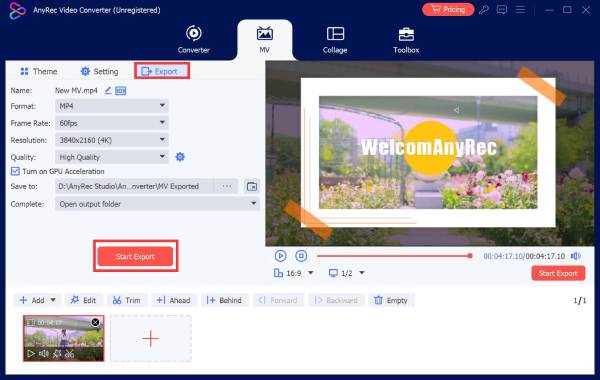The image size is (600, 380).
Task: Click the large Start Export button
Action: pos(135,256)
